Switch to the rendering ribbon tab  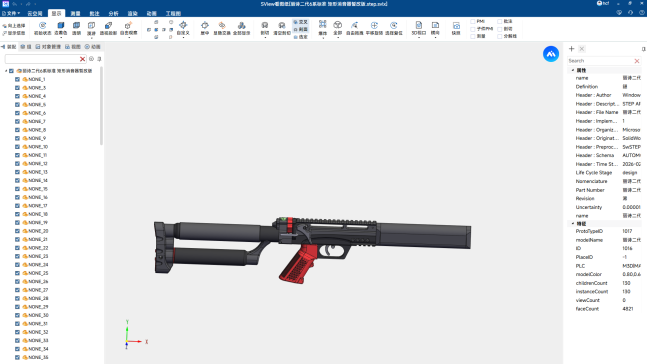[x=132, y=13]
